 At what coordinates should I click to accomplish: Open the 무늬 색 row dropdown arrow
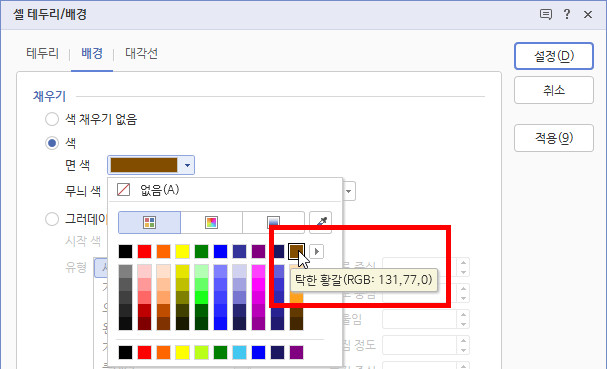pos(348,192)
